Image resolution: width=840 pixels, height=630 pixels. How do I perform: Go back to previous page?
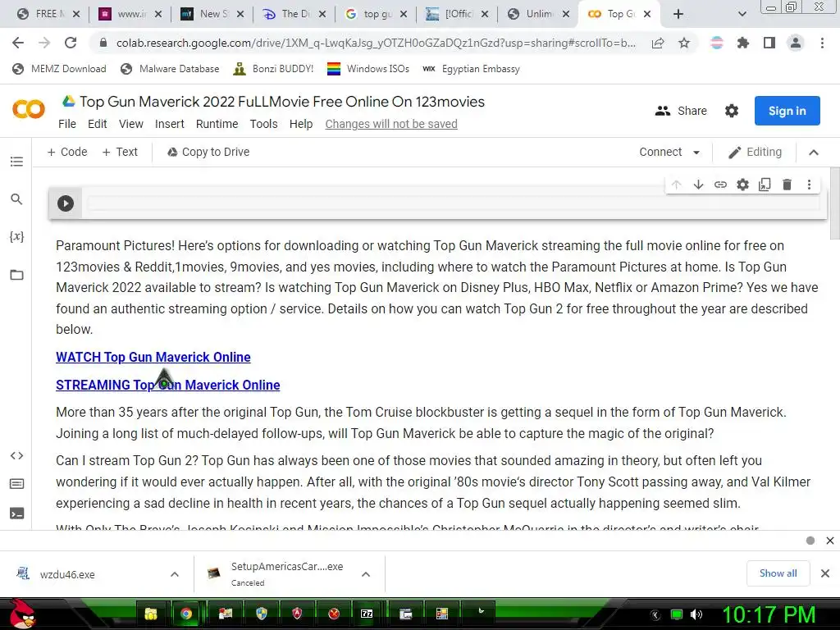coord(18,43)
